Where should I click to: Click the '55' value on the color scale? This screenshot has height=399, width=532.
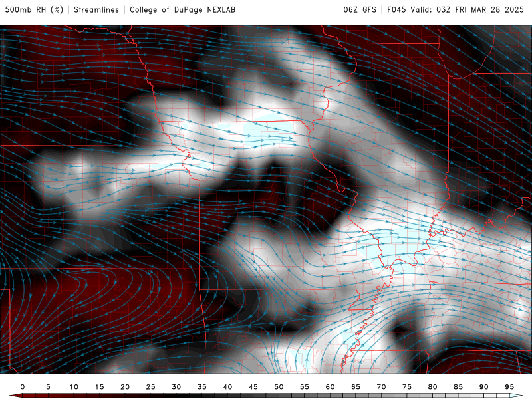(305, 387)
